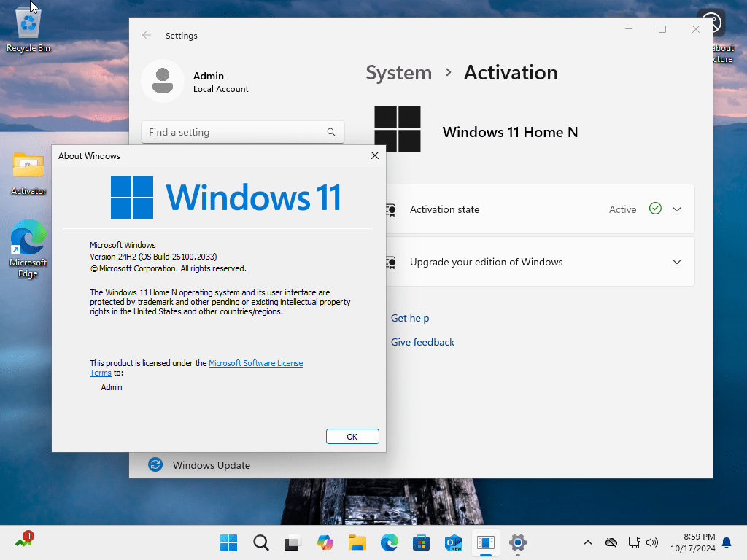The width and height of the screenshot is (747, 560).
Task: Open the network tray icon
Action: tap(634, 542)
